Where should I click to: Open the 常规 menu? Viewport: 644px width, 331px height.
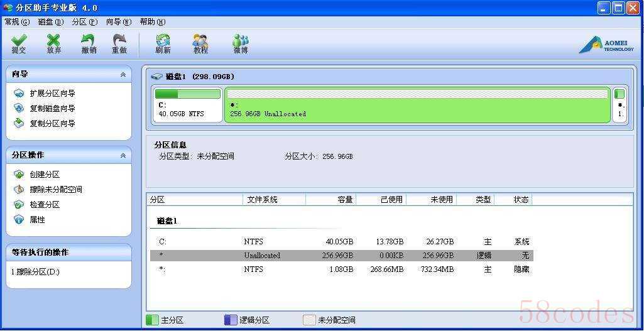point(16,22)
